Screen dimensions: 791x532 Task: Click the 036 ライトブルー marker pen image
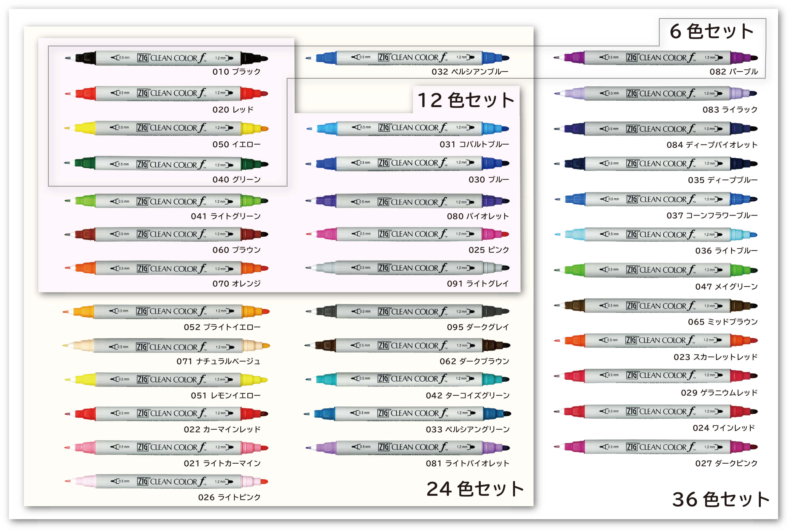[656, 234]
